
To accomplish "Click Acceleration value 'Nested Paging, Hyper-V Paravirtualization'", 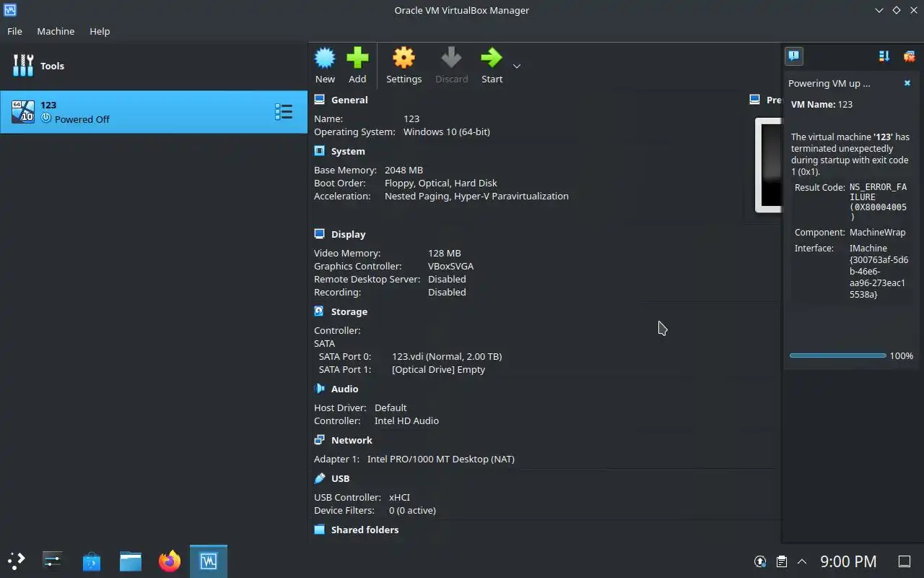I will click(x=476, y=196).
